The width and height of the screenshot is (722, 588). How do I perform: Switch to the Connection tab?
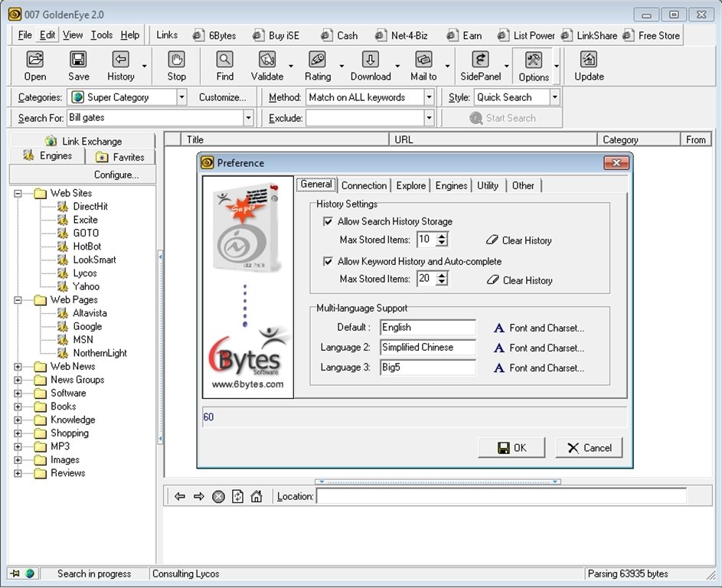coord(364,185)
